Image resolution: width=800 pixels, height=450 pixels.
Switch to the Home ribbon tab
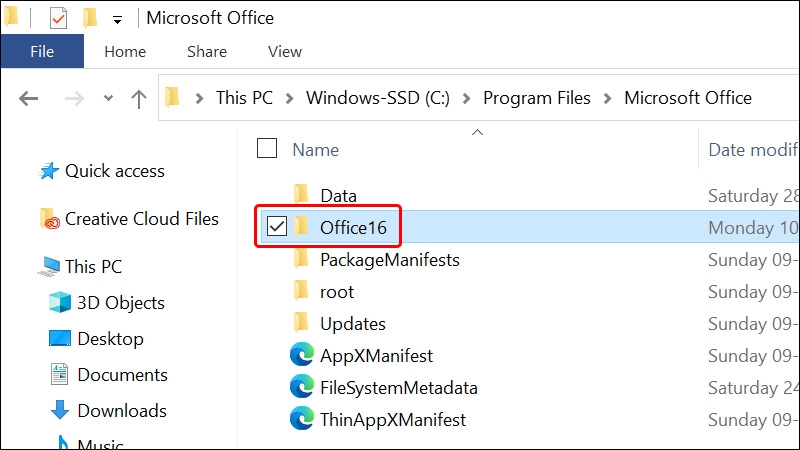125,52
